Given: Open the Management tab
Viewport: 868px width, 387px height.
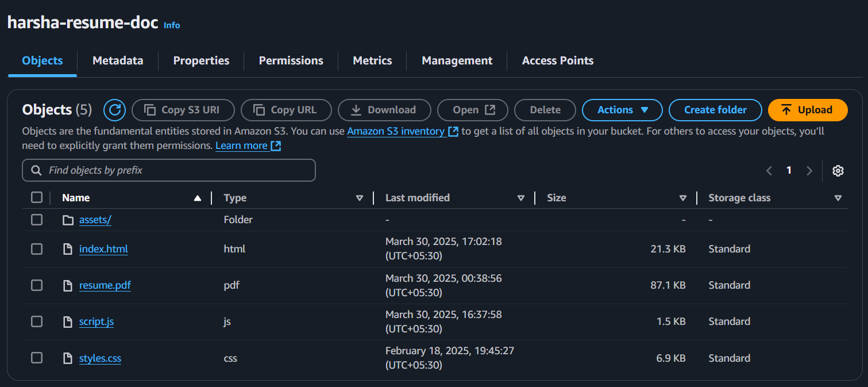Looking at the screenshot, I should point(457,60).
